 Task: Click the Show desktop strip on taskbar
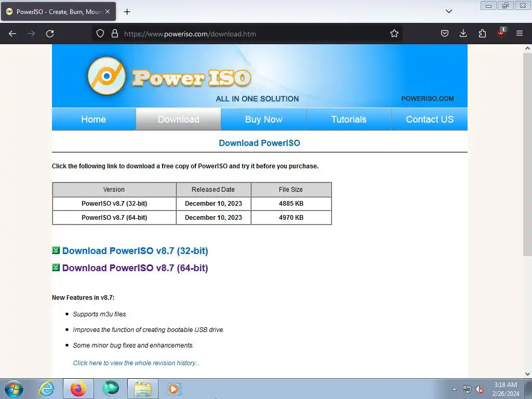click(x=528, y=389)
